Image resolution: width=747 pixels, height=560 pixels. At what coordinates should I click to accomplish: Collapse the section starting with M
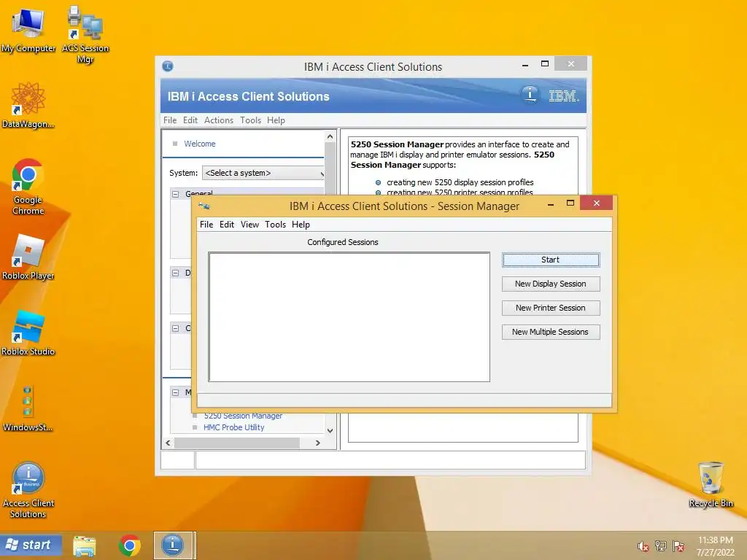176,392
